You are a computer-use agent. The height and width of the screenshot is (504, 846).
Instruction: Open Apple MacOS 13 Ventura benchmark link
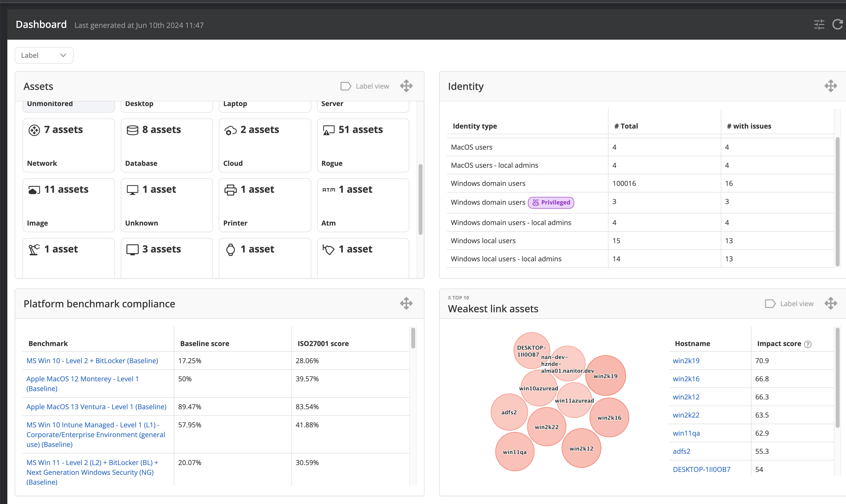(96, 407)
